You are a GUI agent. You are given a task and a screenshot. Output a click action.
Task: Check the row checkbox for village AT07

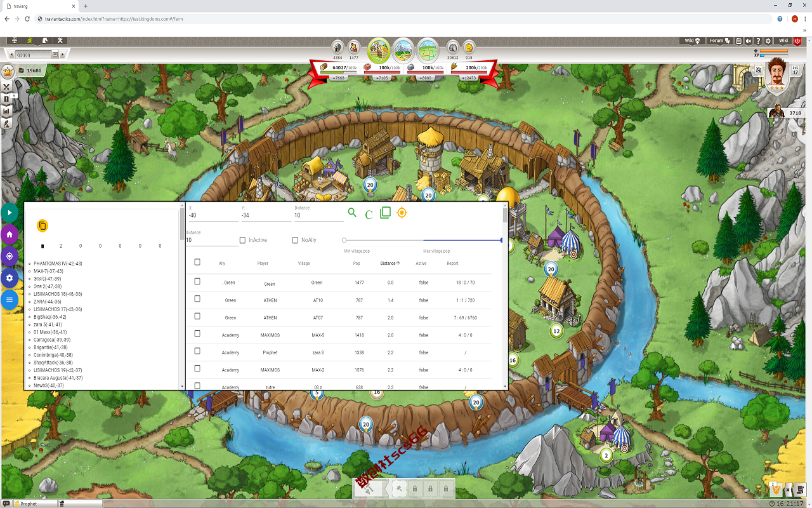click(x=197, y=316)
